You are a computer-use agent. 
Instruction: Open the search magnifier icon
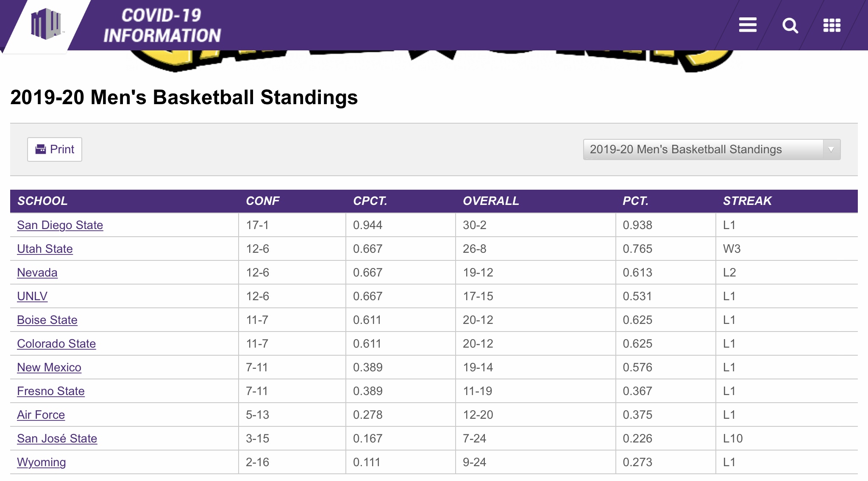coord(790,25)
